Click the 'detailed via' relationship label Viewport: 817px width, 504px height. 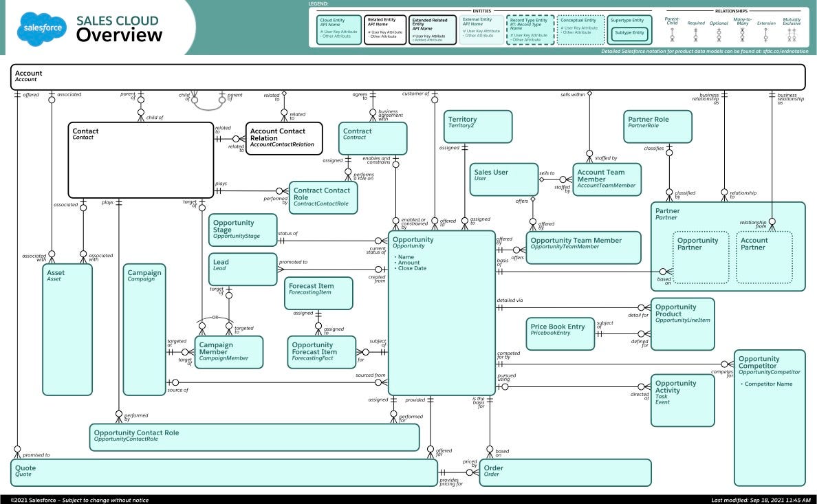[510, 300]
